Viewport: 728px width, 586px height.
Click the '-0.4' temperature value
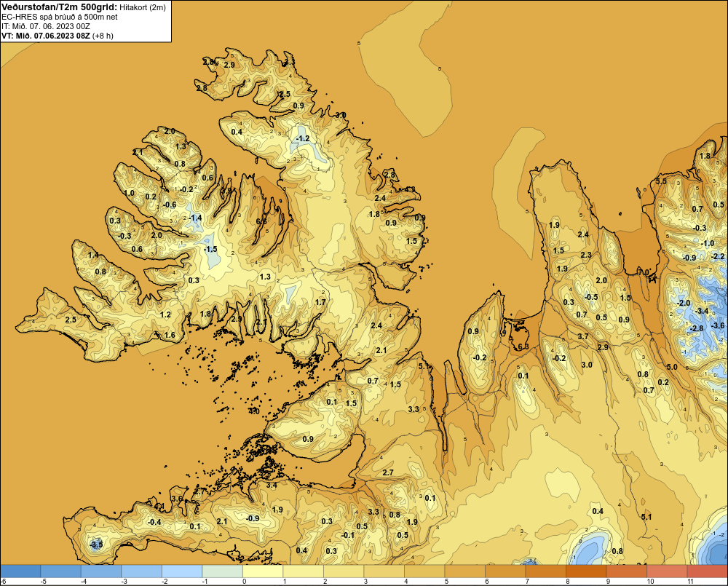154,522
